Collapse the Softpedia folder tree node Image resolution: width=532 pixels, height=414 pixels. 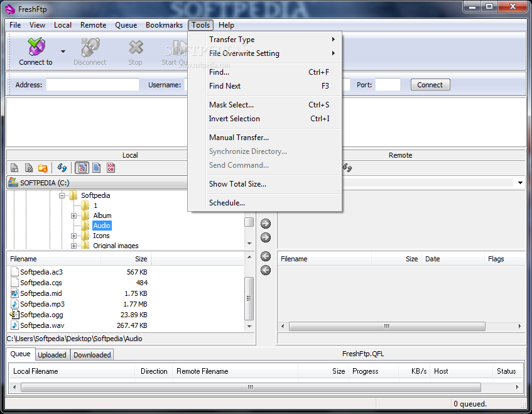62,195
